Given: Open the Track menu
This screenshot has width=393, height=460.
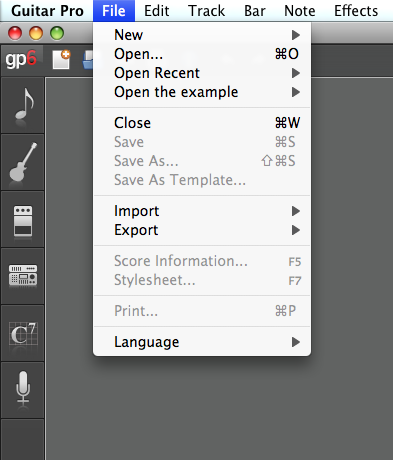Looking at the screenshot, I should click(206, 11).
